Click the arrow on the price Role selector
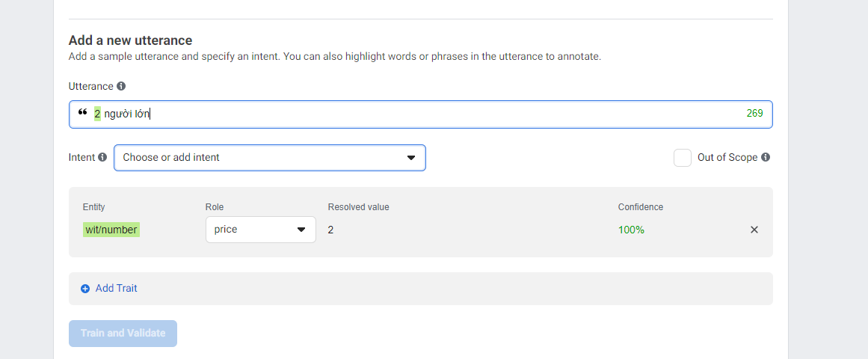This screenshot has width=868, height=359. 301,230
